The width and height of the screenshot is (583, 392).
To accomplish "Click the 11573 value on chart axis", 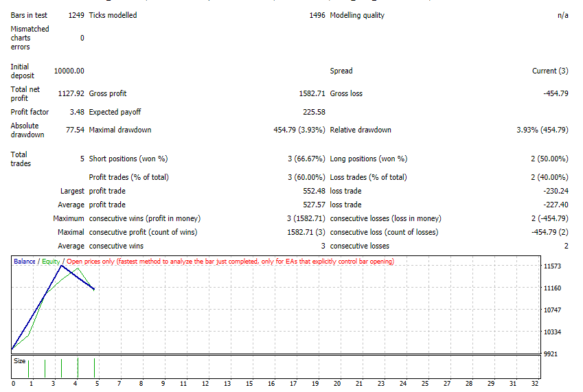I will 552,266.
